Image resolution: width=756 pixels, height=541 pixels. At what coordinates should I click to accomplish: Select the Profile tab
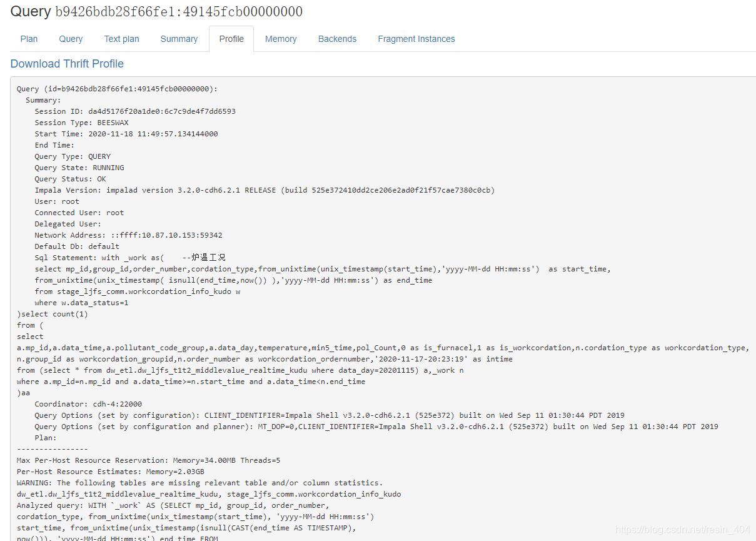231,39
